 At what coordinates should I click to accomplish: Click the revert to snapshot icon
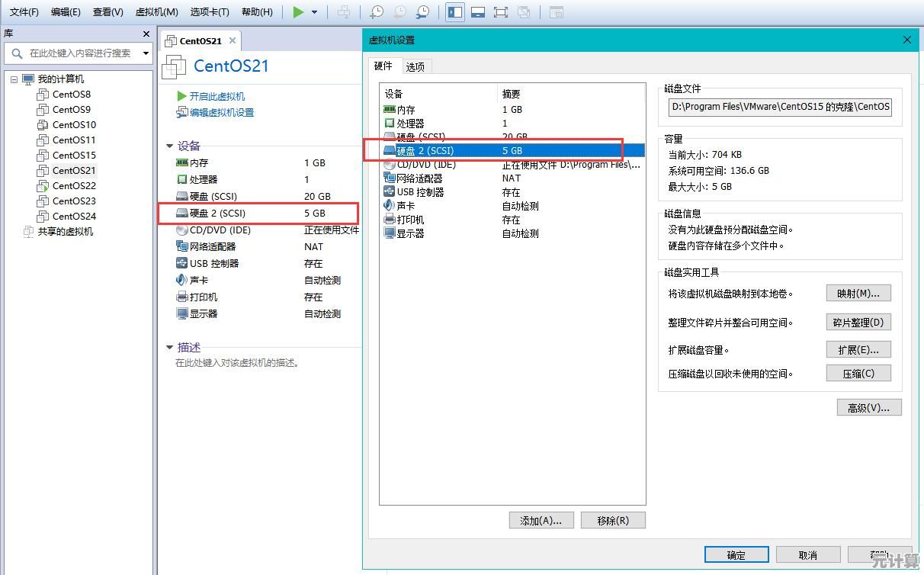(399, 12)
